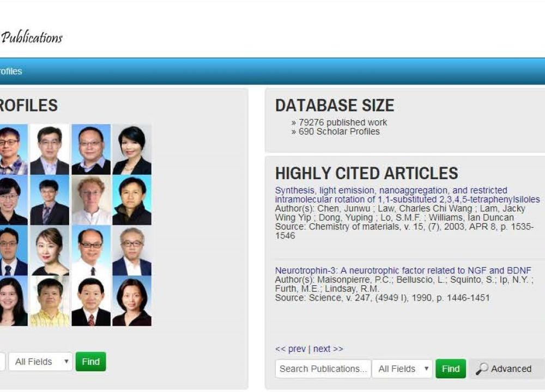545x392 pixels.
Task: Select photo of gray-haired man with glasses
Action: [132, 250]
